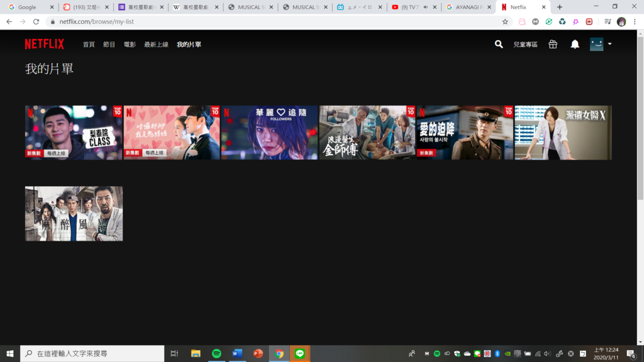644x362 pixels.
Task: Open the 兒童專區 link
Action: tap(525, 45)
